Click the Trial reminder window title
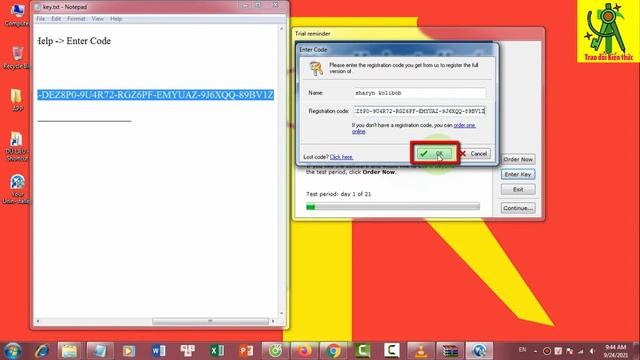 (x=313, y=33)
